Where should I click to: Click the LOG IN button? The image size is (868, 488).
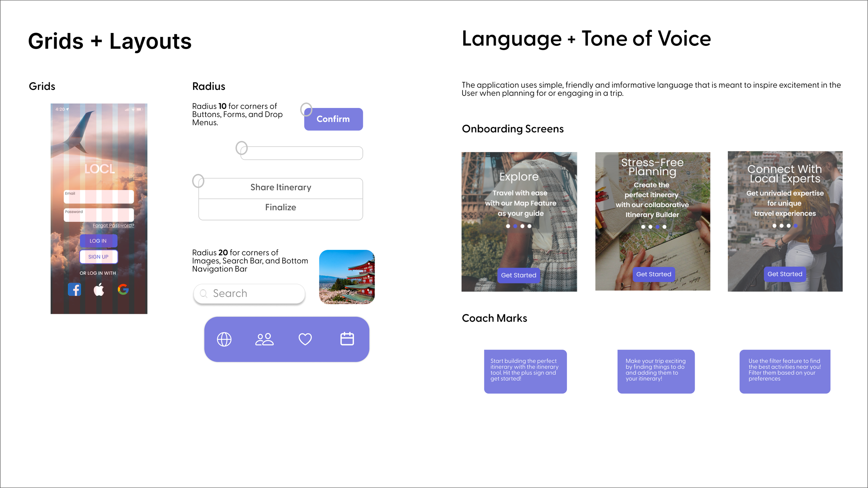98,241
